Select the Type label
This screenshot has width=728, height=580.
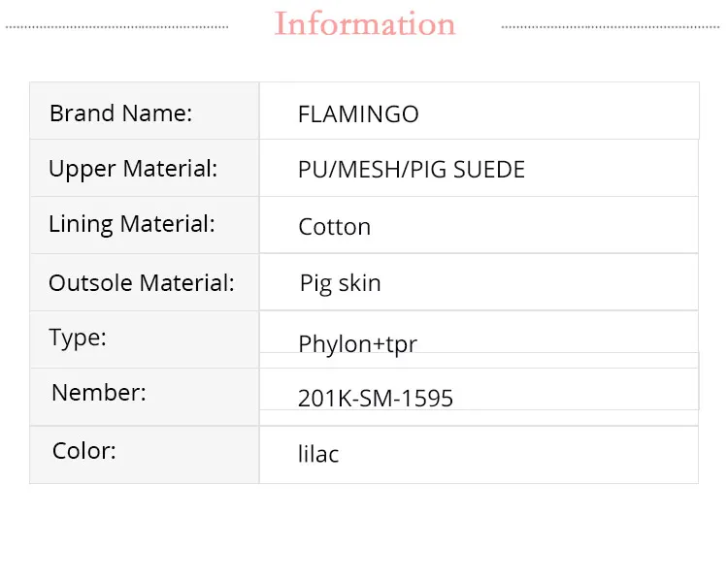(x=78, y=338)
